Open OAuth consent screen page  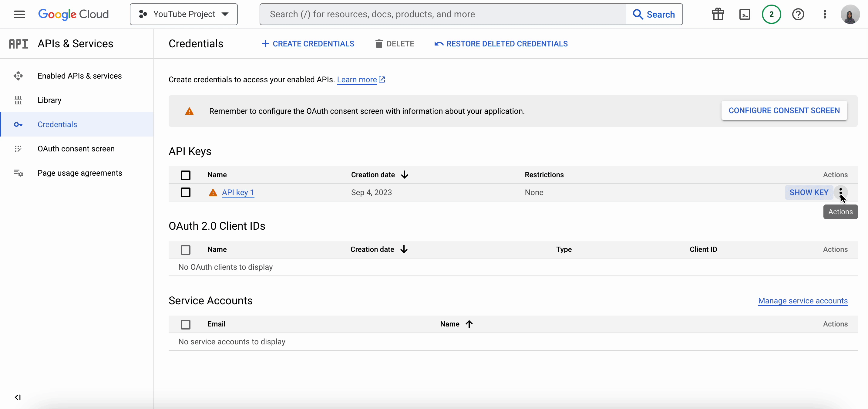coord(77,149)
